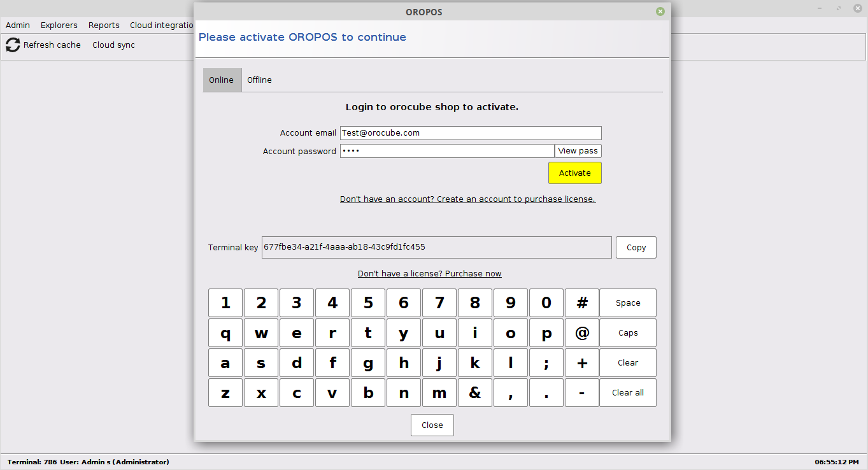Tap the 5 key on keypad
This screenshot has height=470, width=868.
[368, 303]
